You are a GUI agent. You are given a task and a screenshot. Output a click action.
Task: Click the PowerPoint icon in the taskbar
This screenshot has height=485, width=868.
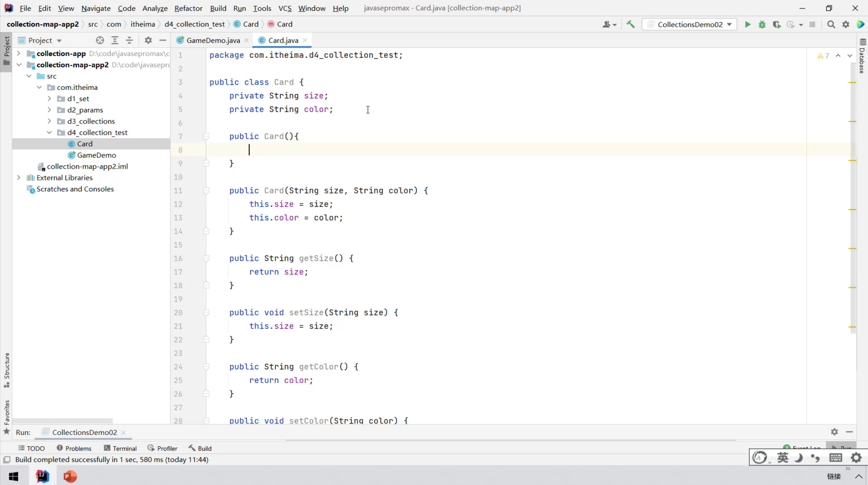[70, 476]
